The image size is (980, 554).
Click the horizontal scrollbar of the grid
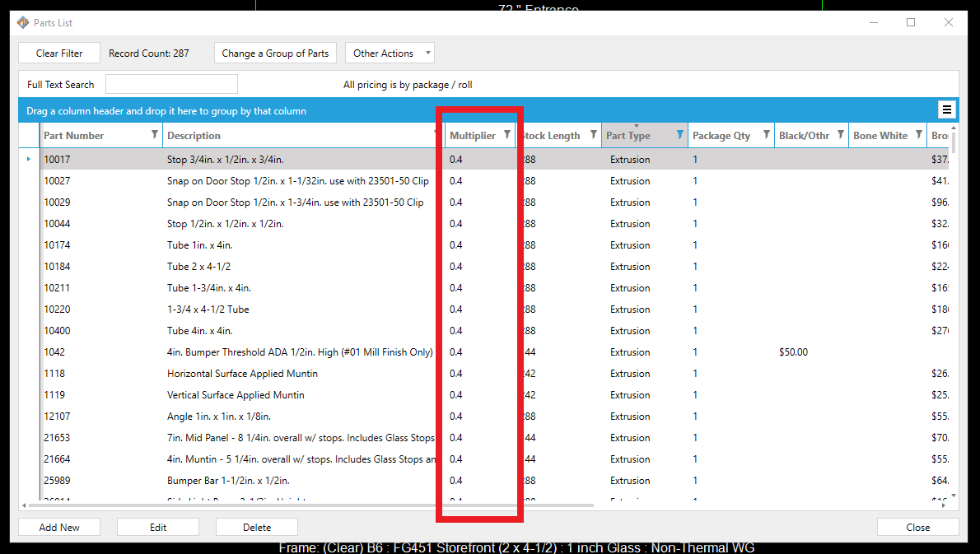[310, 505]
